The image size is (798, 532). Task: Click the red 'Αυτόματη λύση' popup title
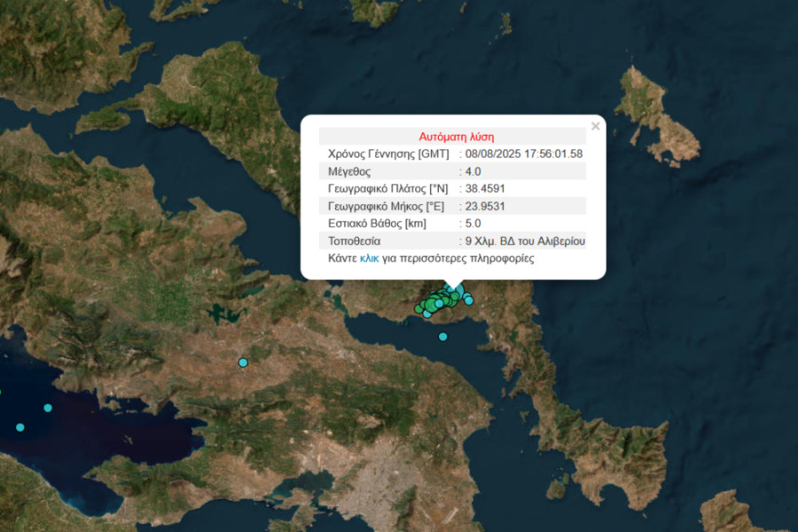[456, 137]
